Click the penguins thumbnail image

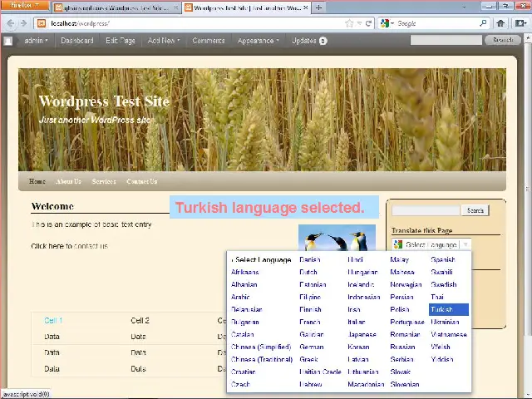(337, 238)
